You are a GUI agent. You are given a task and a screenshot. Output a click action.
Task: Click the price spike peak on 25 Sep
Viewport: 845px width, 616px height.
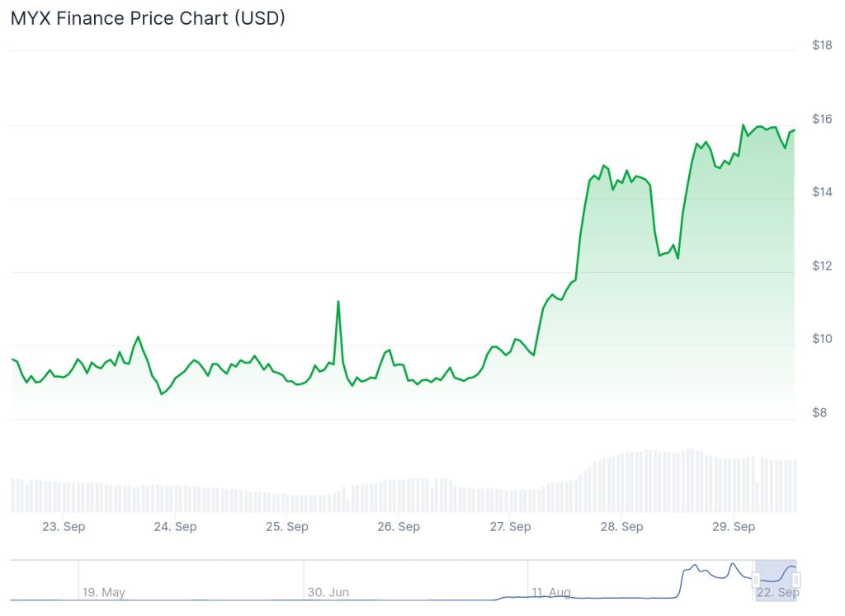pyautogui.click(x=338, y=302)
